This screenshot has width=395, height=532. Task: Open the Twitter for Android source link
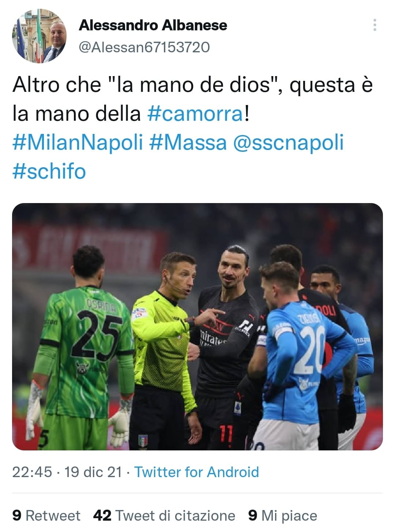[197, 472]
